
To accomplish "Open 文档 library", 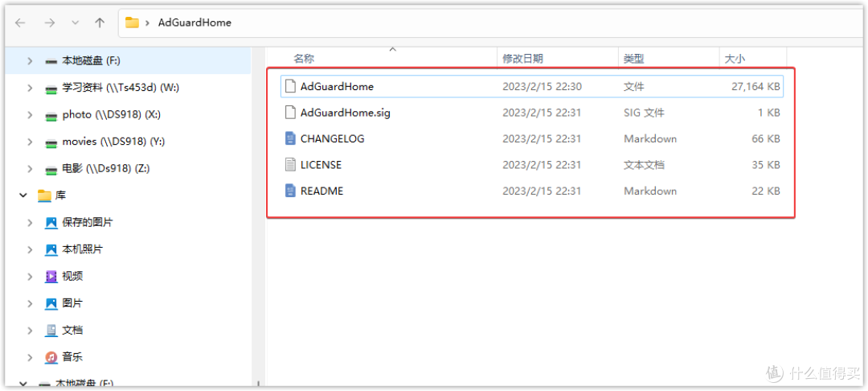I will [x=72, y=331].
